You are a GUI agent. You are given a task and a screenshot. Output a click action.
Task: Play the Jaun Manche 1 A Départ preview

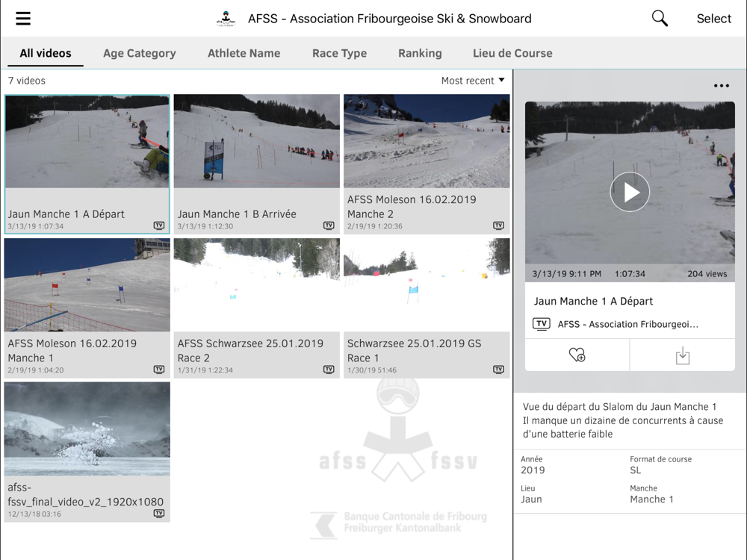point(630,192)
